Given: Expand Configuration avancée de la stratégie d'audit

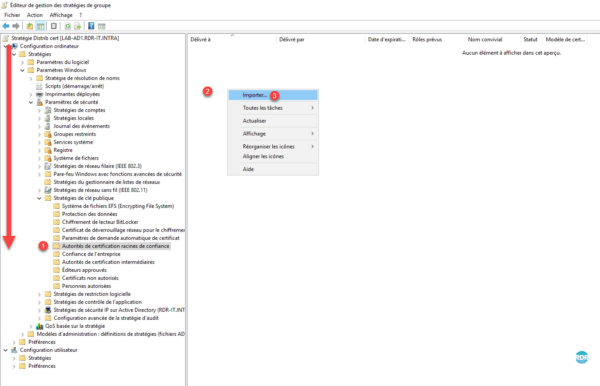Looking at the screenshot, I should (x=39, y=318).
